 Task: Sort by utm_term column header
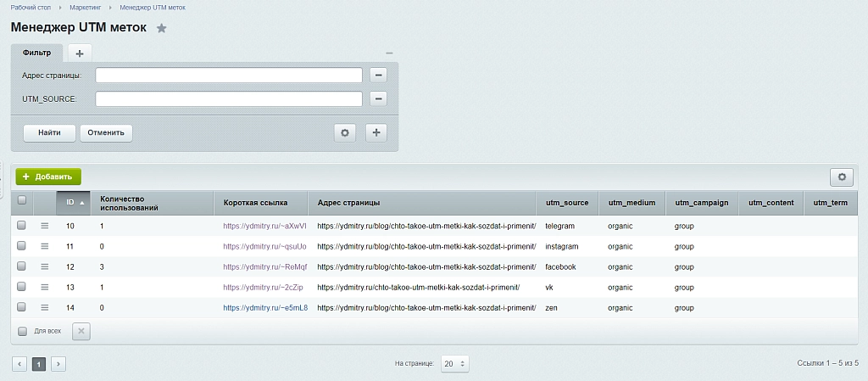831,203
